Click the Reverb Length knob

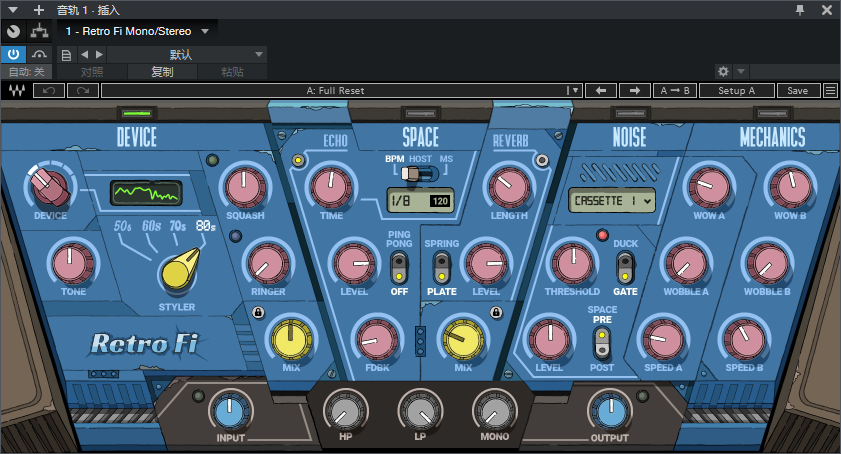508,187
